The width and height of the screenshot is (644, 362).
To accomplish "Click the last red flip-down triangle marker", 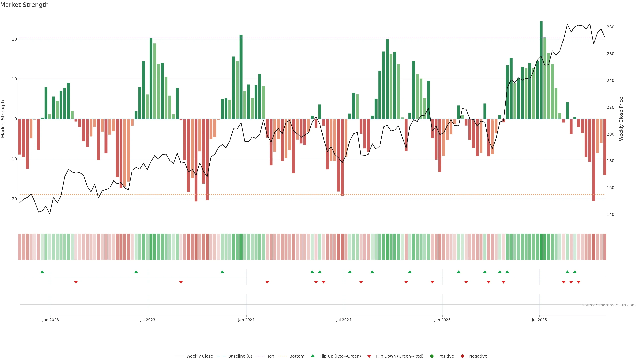I will point(578,282).
